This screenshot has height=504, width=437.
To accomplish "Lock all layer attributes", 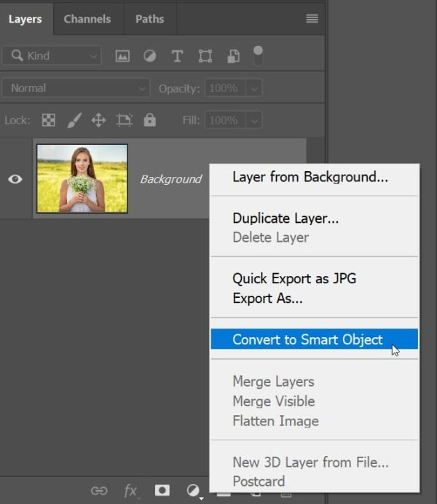I will [x=150, y=120].
